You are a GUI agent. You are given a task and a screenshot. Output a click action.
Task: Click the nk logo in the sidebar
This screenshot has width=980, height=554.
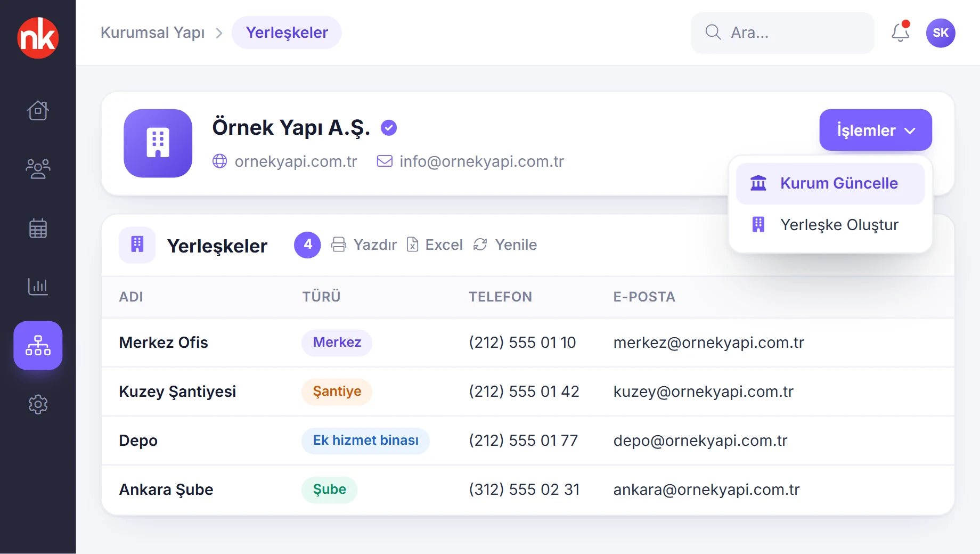pos(38,38)
